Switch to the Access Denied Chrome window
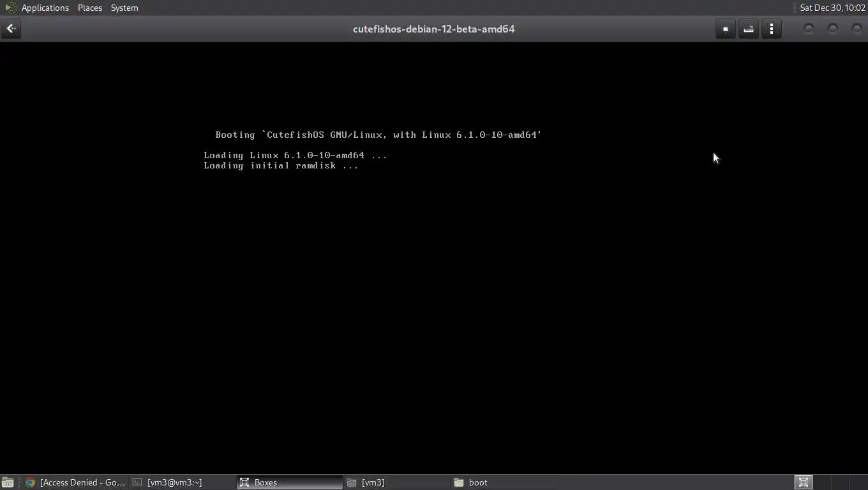 pos(76,482)
